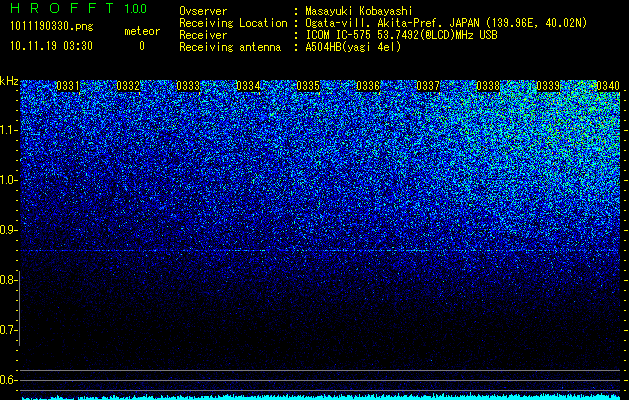Click the 0338 time marker
Screen dimensions: 629x400
(488, 86)
